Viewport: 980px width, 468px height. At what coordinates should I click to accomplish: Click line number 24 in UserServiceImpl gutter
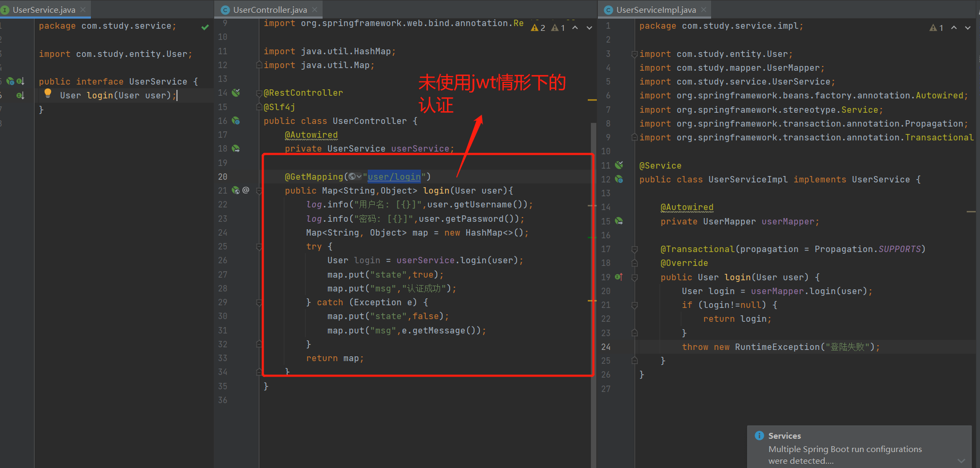[606, 347]
